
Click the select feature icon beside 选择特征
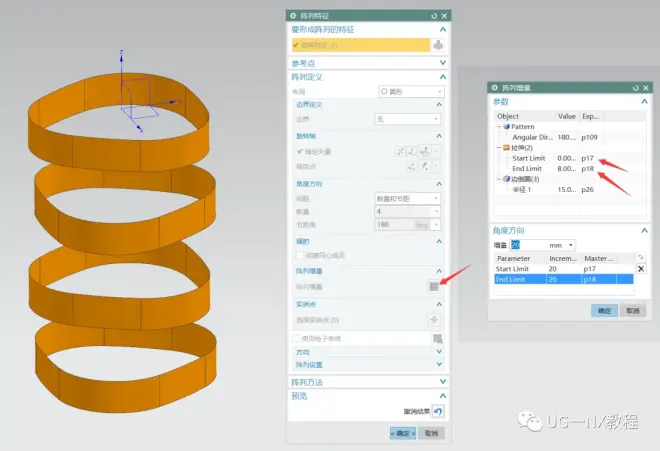[437, 45]
